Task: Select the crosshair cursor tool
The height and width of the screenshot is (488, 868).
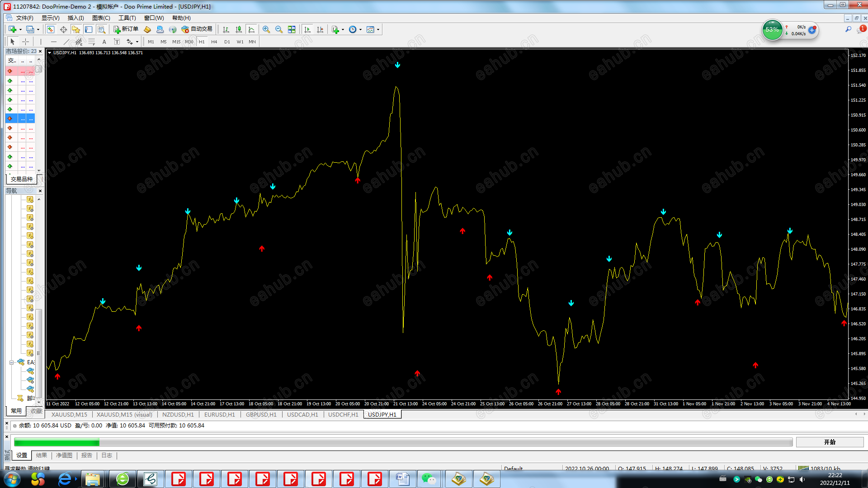Action: coord(26,42)
